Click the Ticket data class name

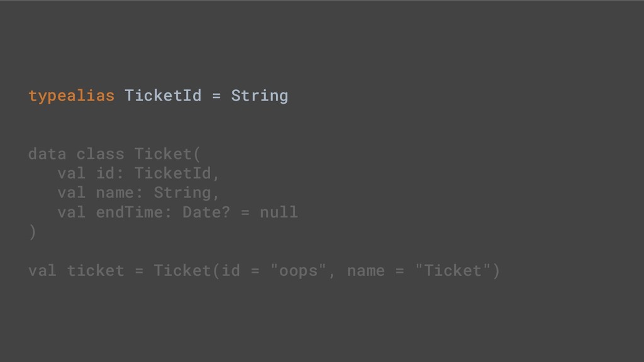tap(163, 154)
